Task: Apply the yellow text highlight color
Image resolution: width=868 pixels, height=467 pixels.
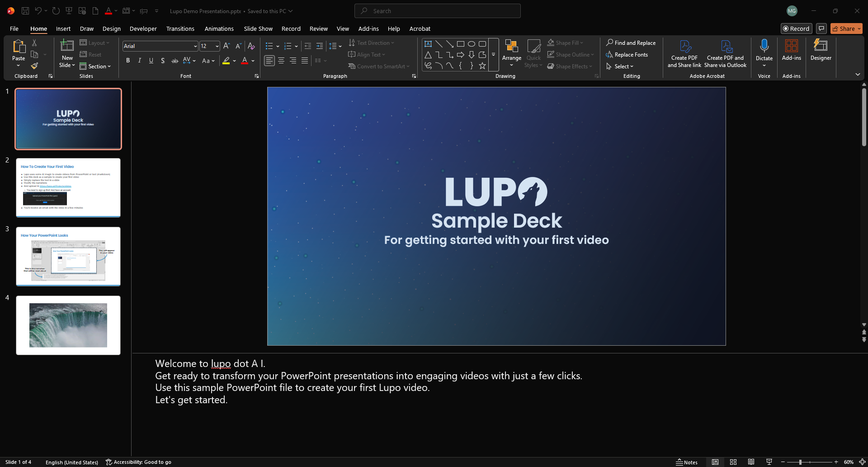Action: [226, 60]
